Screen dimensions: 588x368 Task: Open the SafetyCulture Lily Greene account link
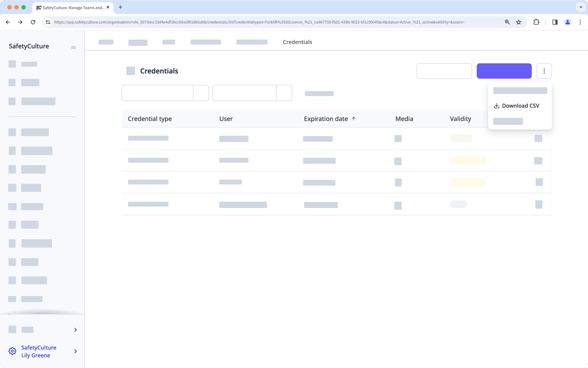tap(38, 351)
